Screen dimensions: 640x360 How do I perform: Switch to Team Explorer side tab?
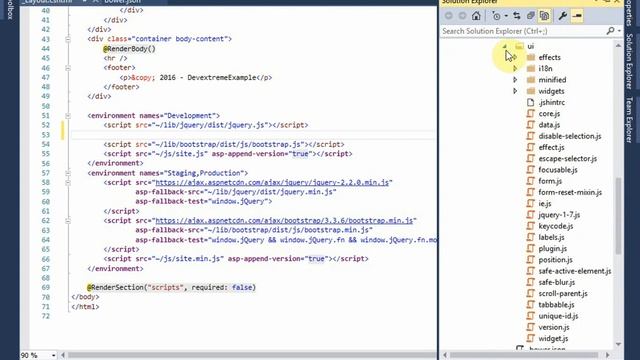pyautogui.click(x=629, y=120)
